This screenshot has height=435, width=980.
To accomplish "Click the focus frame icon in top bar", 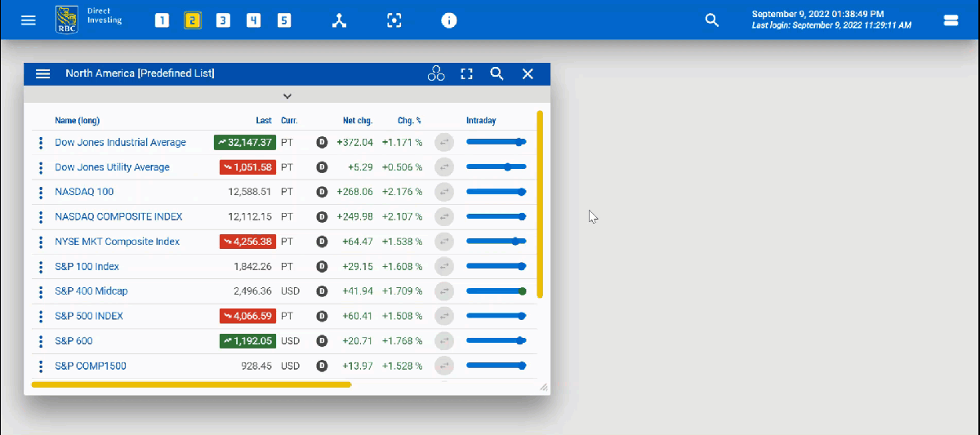I will (394, 20).
